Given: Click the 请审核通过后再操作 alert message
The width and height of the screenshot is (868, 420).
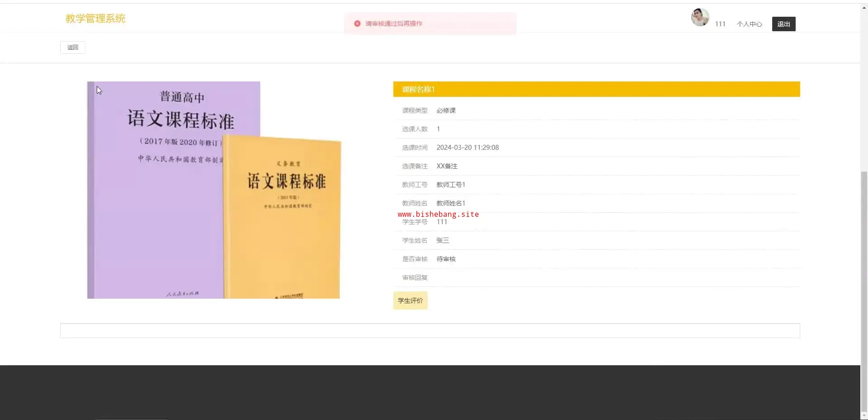Looking at the screenshot, I should [394, 24].
